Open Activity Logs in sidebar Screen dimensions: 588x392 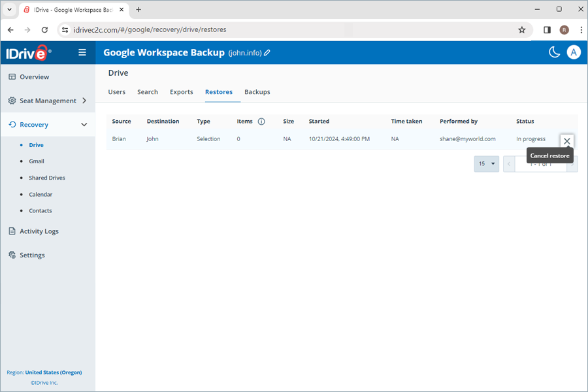point(39,231)
